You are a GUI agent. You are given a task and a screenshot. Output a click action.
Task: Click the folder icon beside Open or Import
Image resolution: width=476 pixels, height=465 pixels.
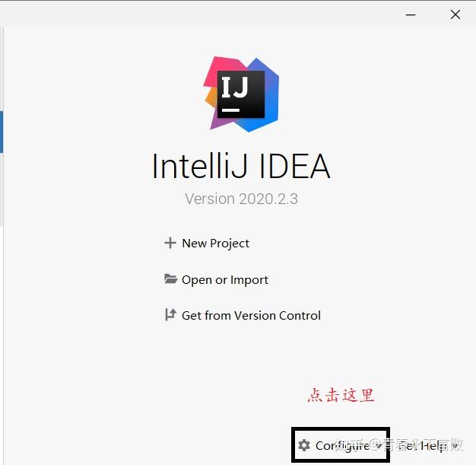pos(170,279)
